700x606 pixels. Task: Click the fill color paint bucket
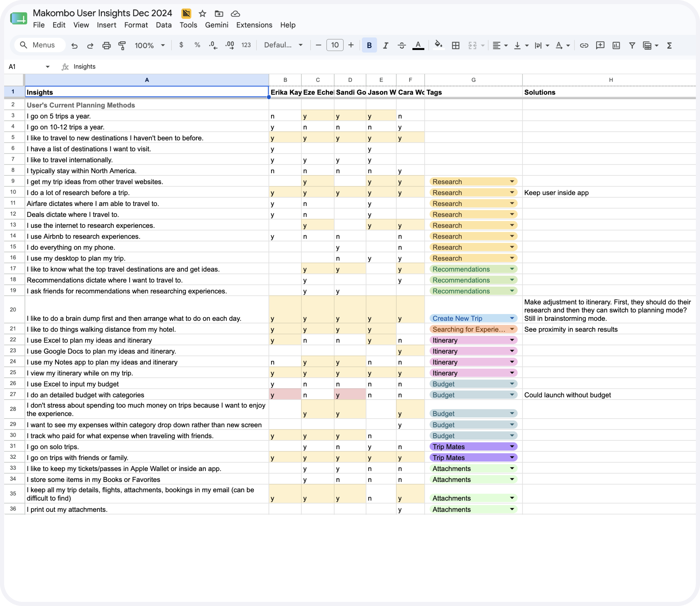438,45
